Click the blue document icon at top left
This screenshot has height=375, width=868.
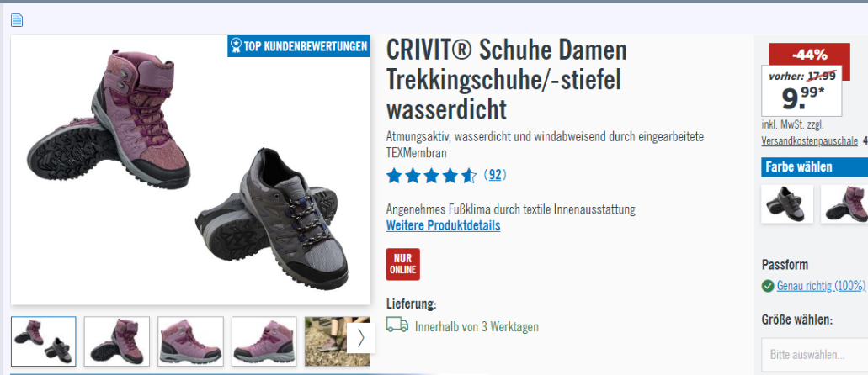pyautogui.click(x=17, y=20)
